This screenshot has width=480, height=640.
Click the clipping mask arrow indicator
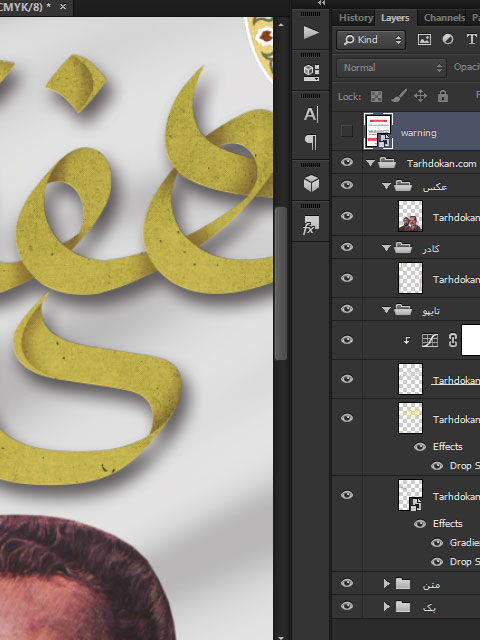[407, 340]
